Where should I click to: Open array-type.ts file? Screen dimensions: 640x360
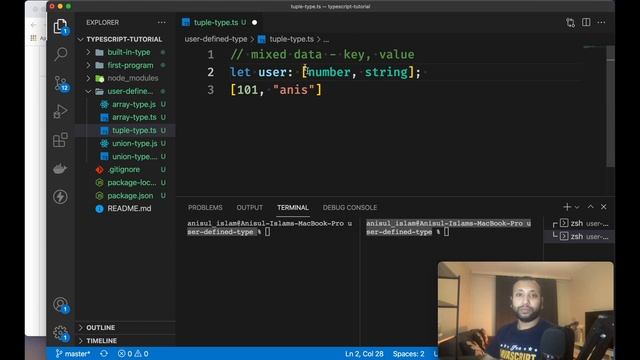pos(134,117)
